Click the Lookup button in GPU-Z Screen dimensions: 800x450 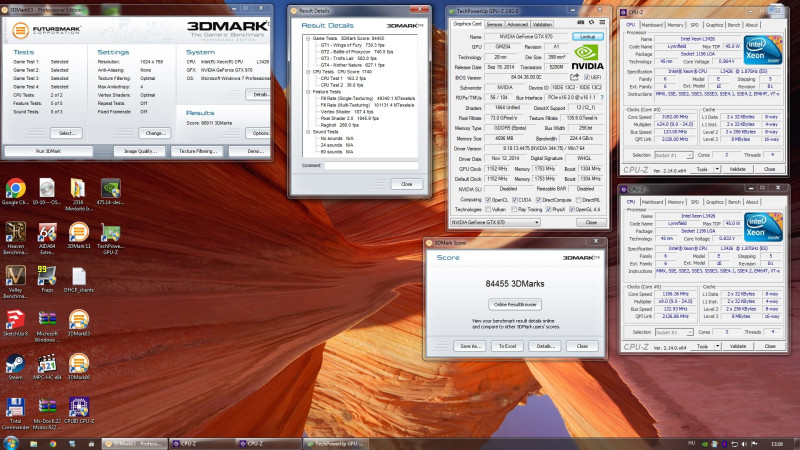[587, 37]
